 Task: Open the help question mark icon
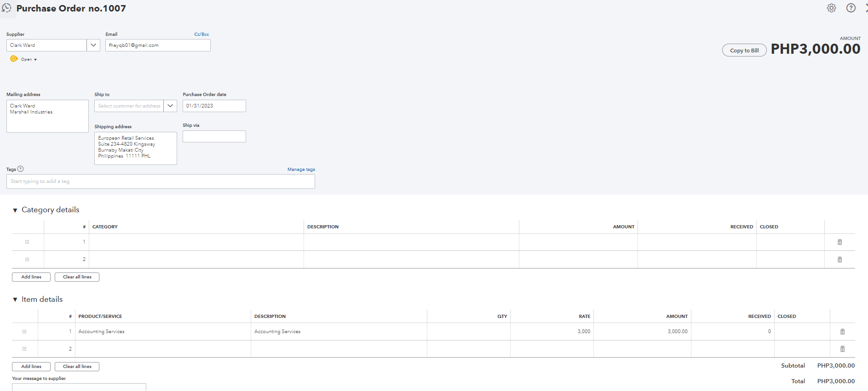(x=851, y=8)
